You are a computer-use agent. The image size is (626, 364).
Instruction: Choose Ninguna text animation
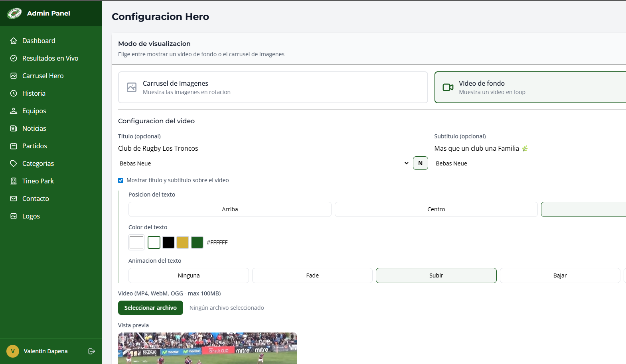tap(189, 275)
